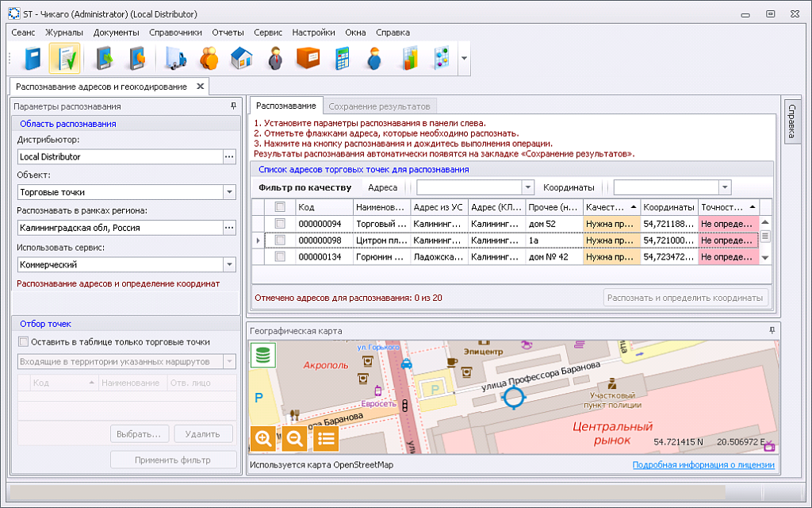
Task: Open the orange people group icon
Action: pyautogui.click(x=209, y=58)
